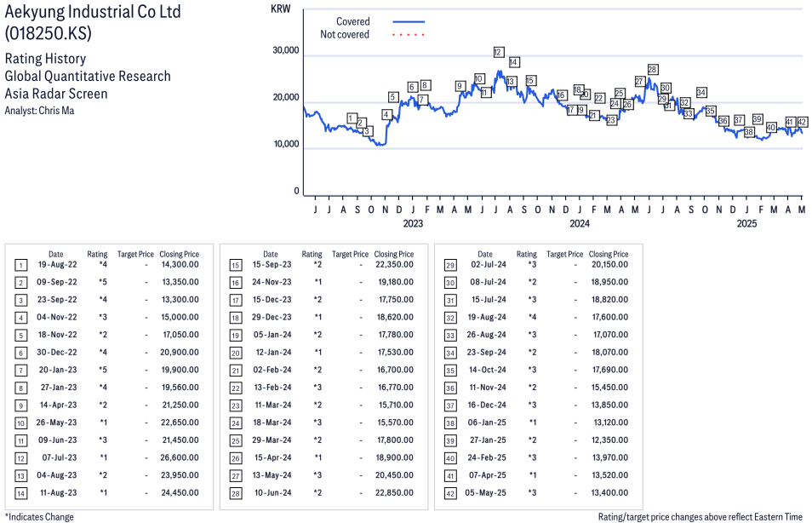Select the "2024" year label under the chart
Screen dimensions: 812x523
click(580, 223)
